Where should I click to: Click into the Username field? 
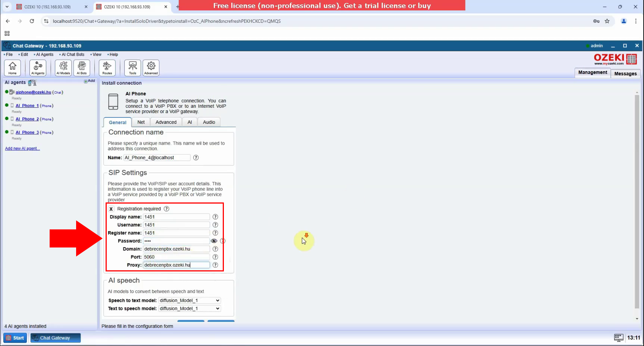pyautogui.click(x=176, y=225)
